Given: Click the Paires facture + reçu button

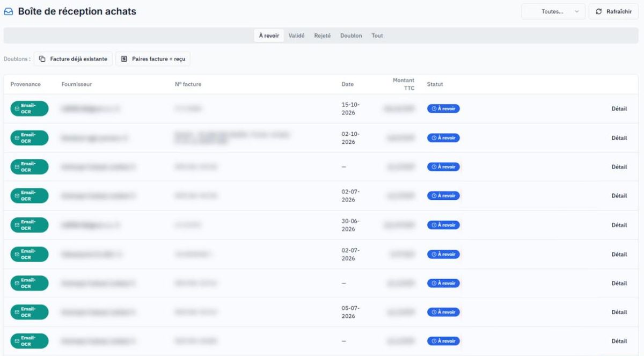Looking at the screenshot, I should click(x=153, y=59).
